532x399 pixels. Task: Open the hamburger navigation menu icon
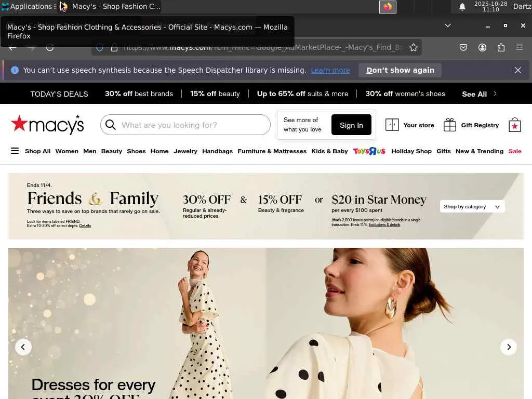(15, 151)
